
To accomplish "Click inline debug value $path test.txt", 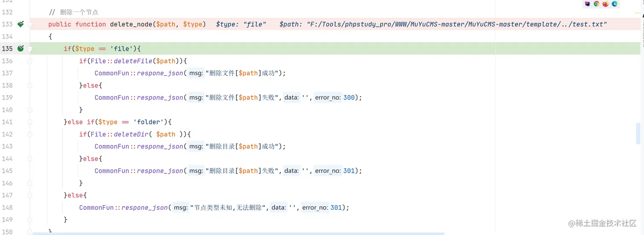I will 443,24.
